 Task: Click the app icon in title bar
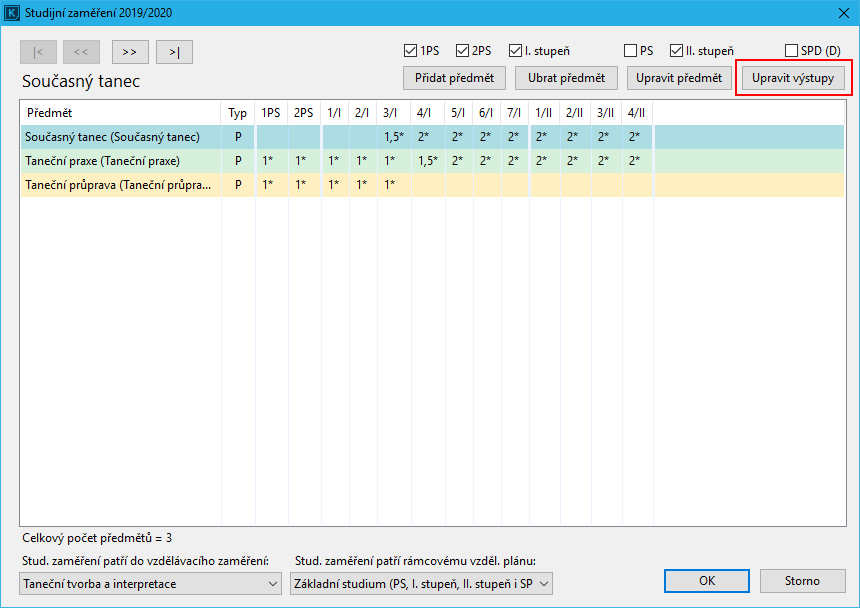pyautogui.click(x=12, y=12)
